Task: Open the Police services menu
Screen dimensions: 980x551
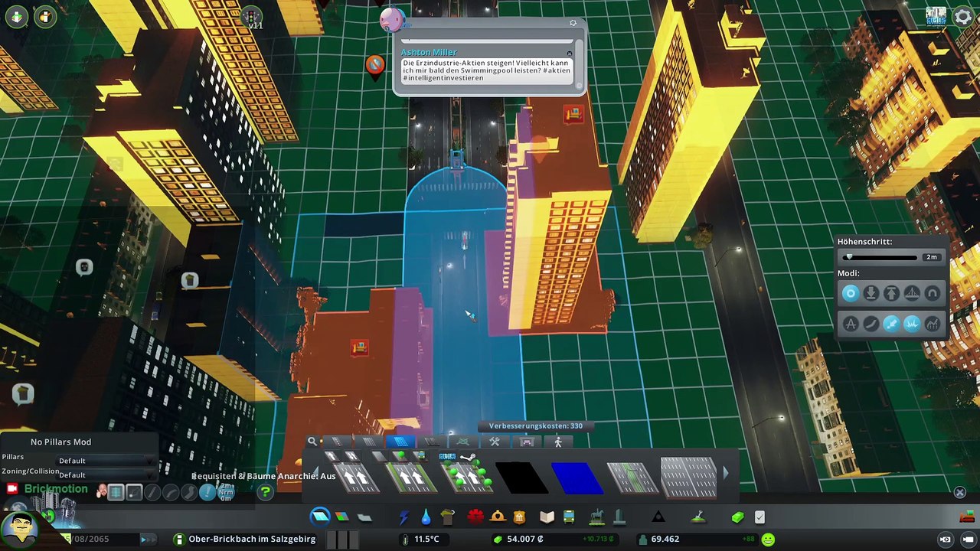Action: coord(519,517)
